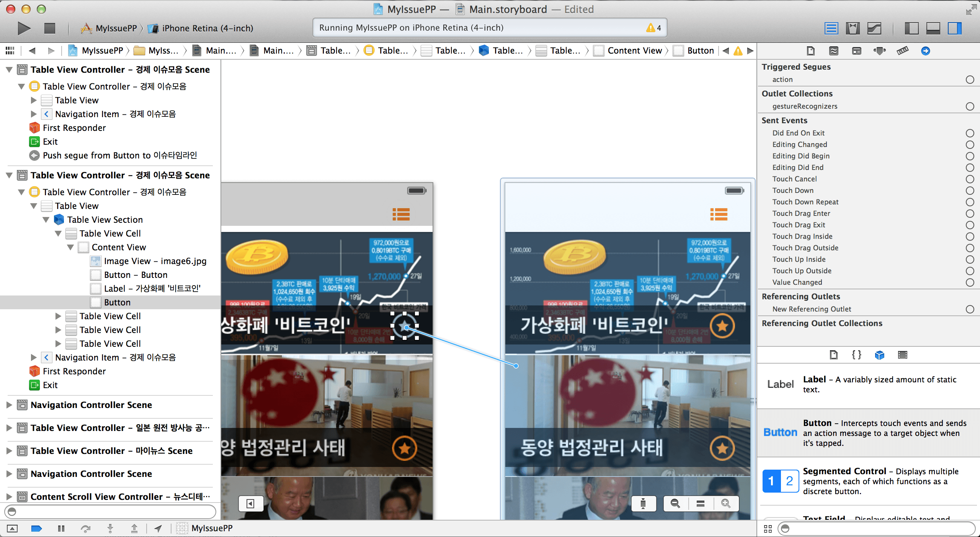Click the Run play button

[x=24, y=28]
